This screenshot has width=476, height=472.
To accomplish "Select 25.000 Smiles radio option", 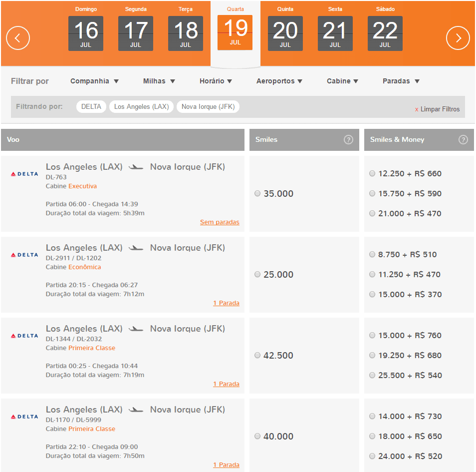I will coord(257,274).
